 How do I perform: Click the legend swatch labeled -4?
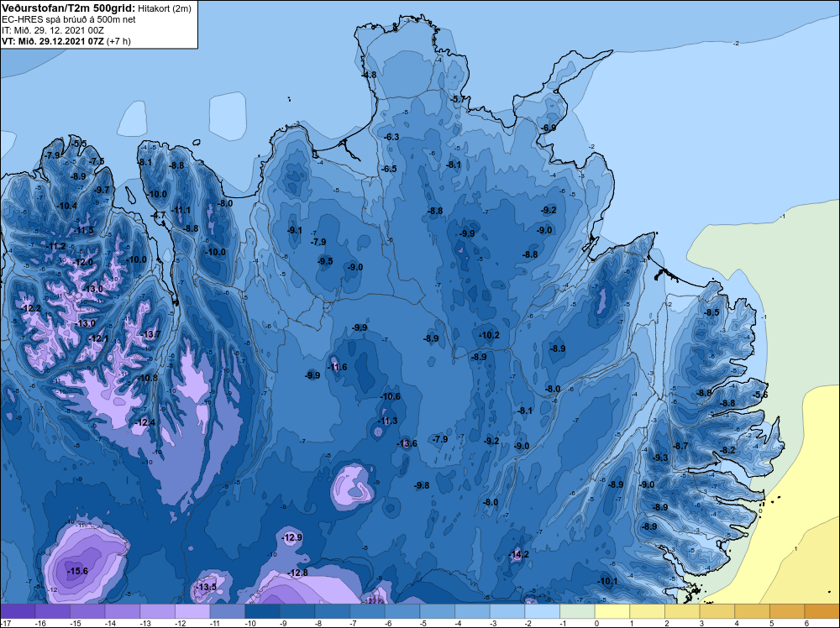click(472, 612)
